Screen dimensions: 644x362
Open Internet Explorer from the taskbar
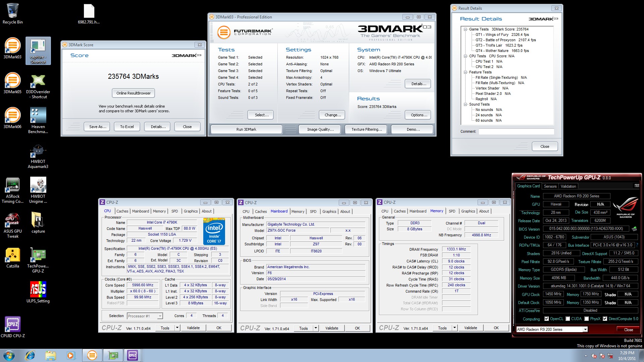[x=30, y=355]
